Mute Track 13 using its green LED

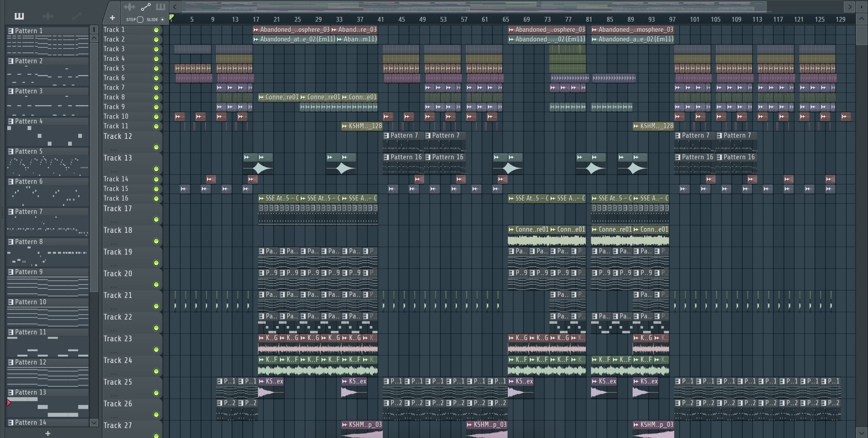coord(156,169)
